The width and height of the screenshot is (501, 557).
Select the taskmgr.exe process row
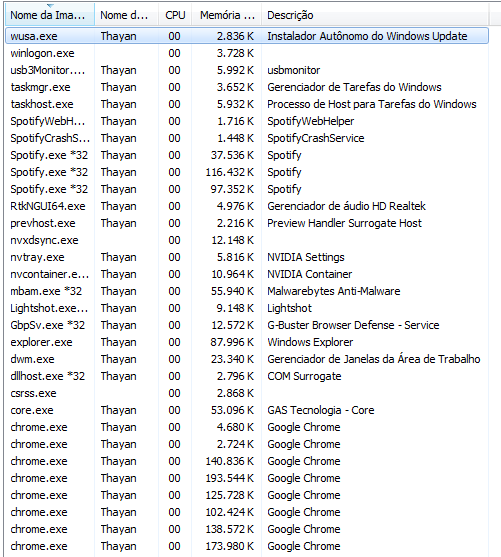(x=247, y=87)
